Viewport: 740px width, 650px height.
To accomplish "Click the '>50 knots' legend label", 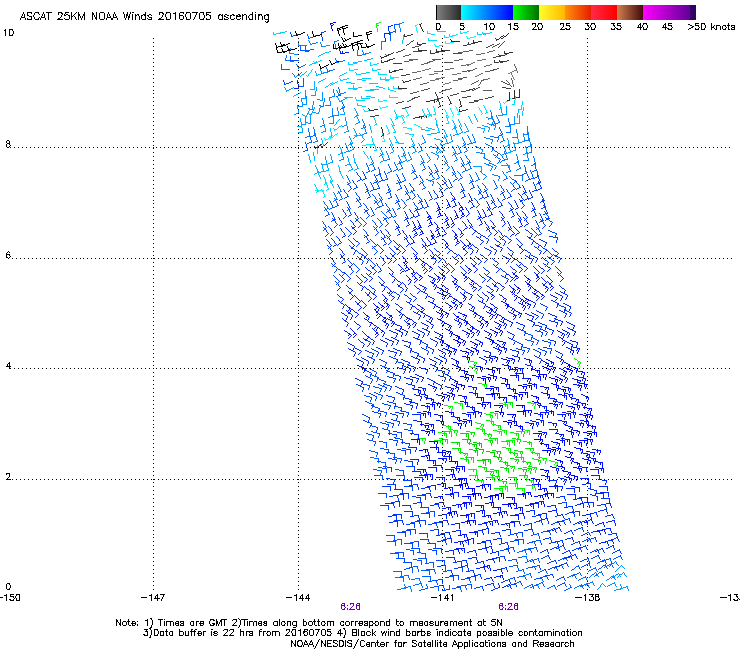I will (x=711, y=27).
